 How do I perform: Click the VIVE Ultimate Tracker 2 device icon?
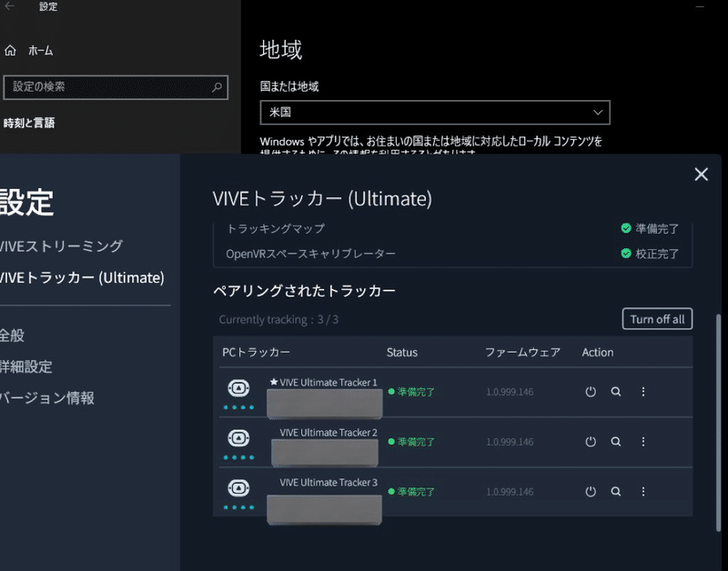click(238, 438)
